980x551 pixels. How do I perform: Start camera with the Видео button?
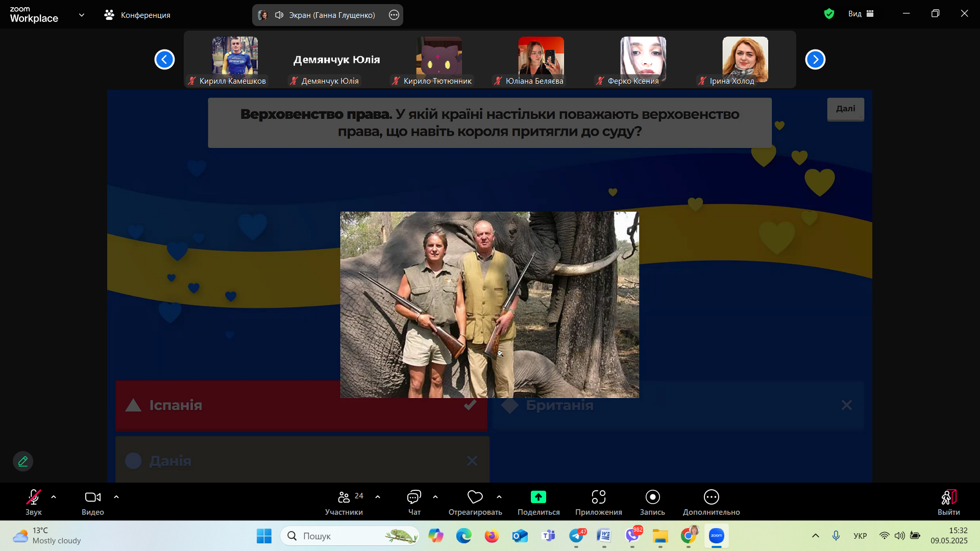point(92,497)
